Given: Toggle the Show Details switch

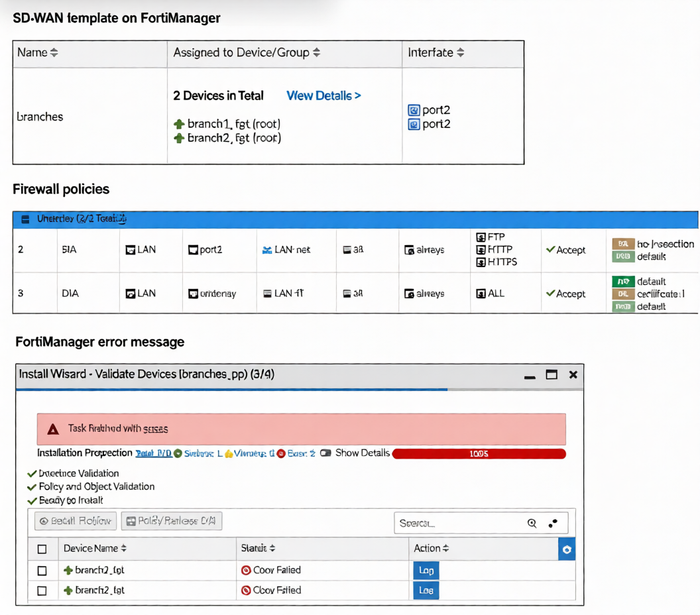Looking at the screenshot, I should 325,453.
